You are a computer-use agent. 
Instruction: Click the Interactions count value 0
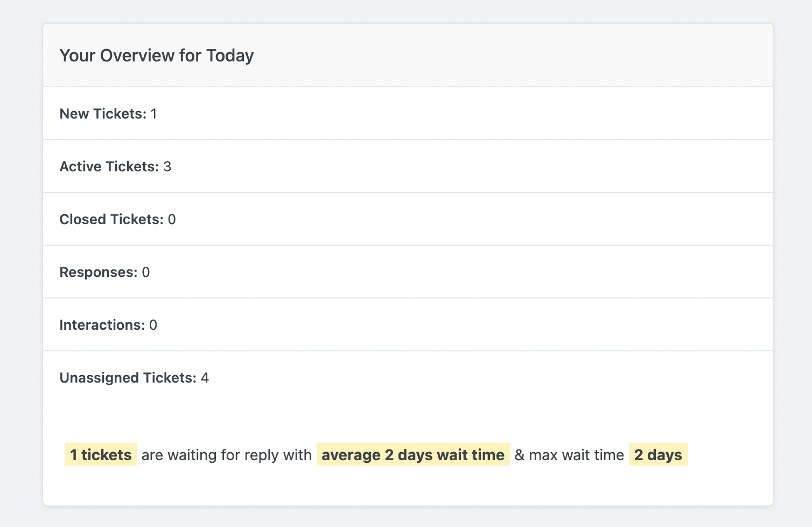153,325
